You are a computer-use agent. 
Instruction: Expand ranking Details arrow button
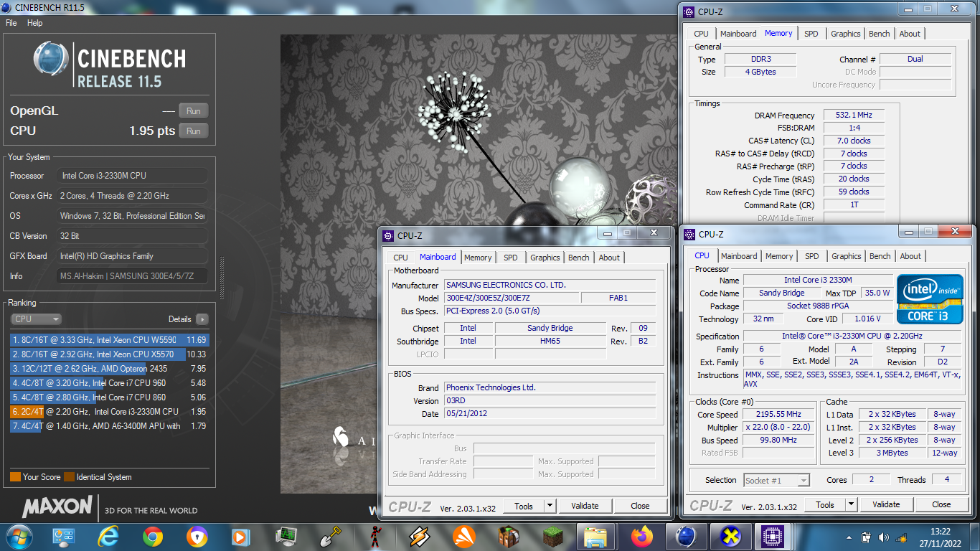(202, 319)
